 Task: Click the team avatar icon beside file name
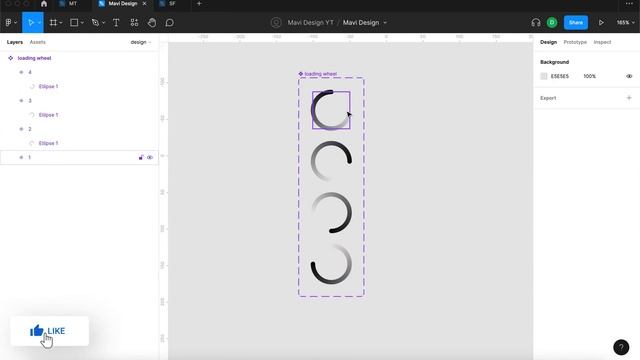click(x=276, y=23)
